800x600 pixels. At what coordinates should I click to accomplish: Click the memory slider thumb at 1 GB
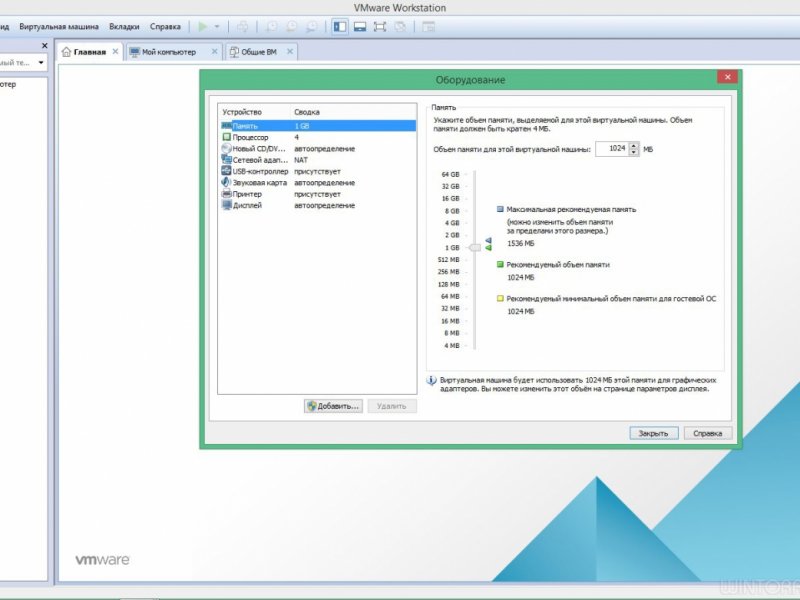474,247
